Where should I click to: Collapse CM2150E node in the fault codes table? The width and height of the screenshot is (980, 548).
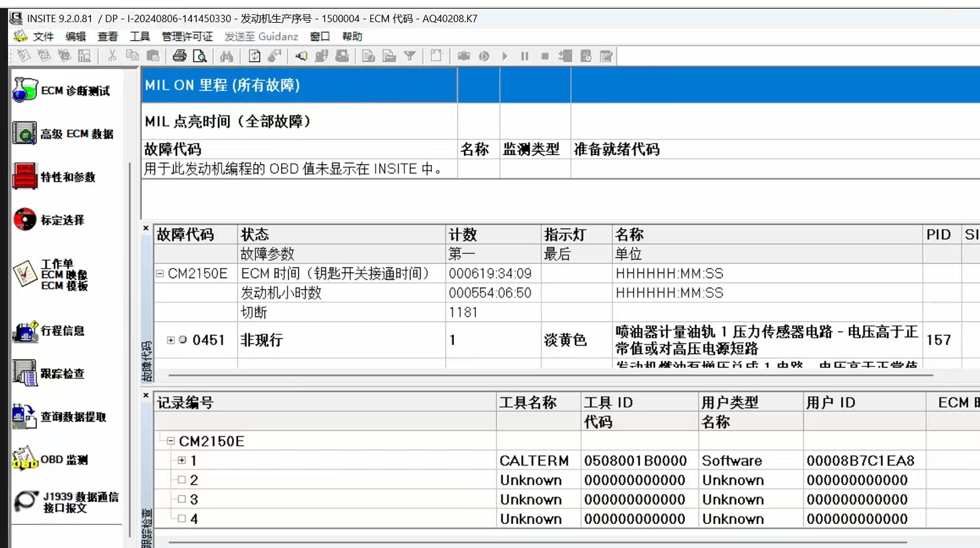[x=160, y=273]
